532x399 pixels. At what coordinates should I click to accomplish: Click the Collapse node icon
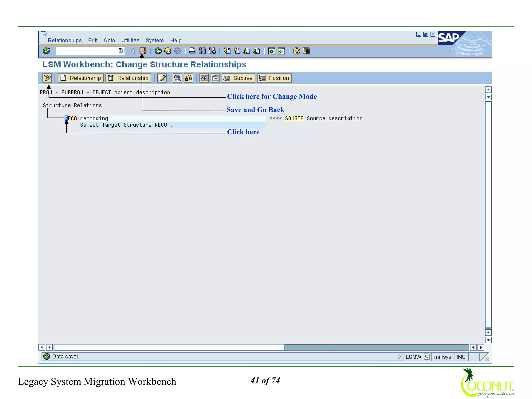(x=215, y=78)
